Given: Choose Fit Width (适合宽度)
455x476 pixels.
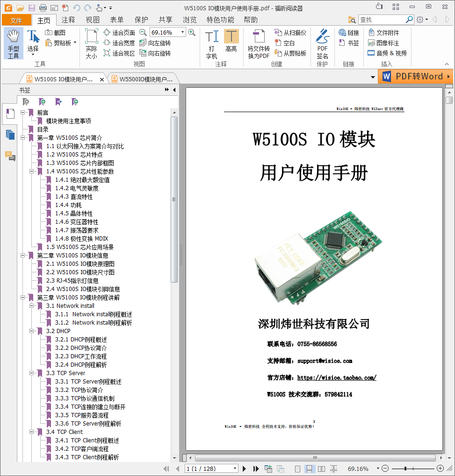Looking at the screenshot, I should [119, 43].
